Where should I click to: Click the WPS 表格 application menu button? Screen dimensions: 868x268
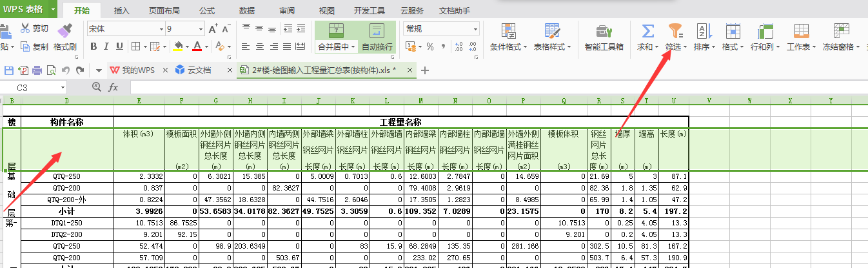28,9
